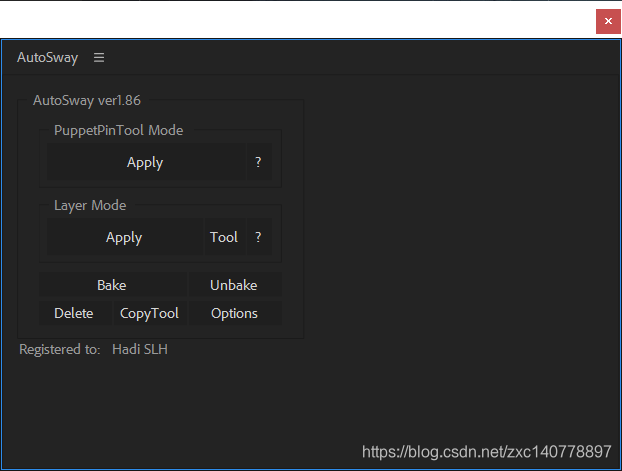Open the Layer Mode Tool button
Viewport: 622px width, 471px height.
click(x=225, y=237)
